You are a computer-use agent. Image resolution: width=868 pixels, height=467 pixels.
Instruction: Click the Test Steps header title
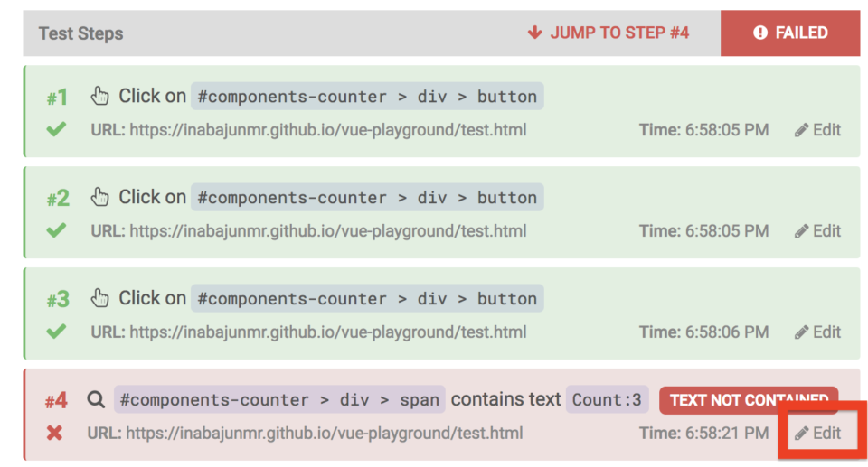[x=80, y=33]
